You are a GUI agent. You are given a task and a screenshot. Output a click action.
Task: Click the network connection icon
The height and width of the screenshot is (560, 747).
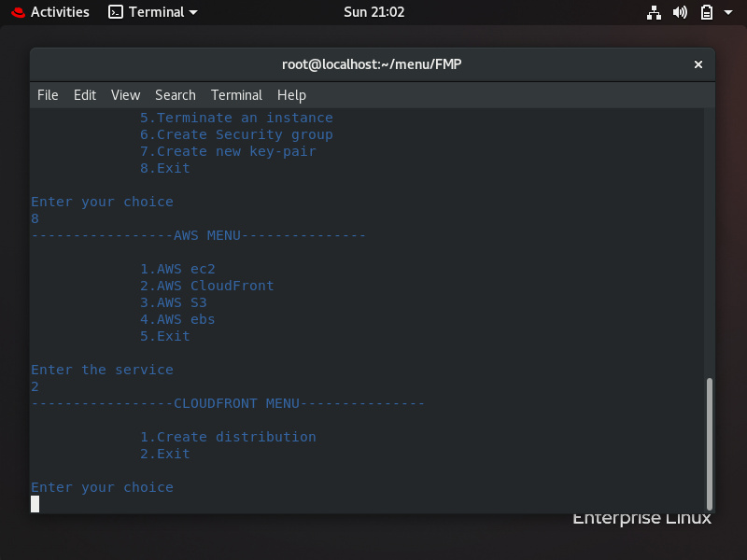pyautogui.click(x=654, y=12)
